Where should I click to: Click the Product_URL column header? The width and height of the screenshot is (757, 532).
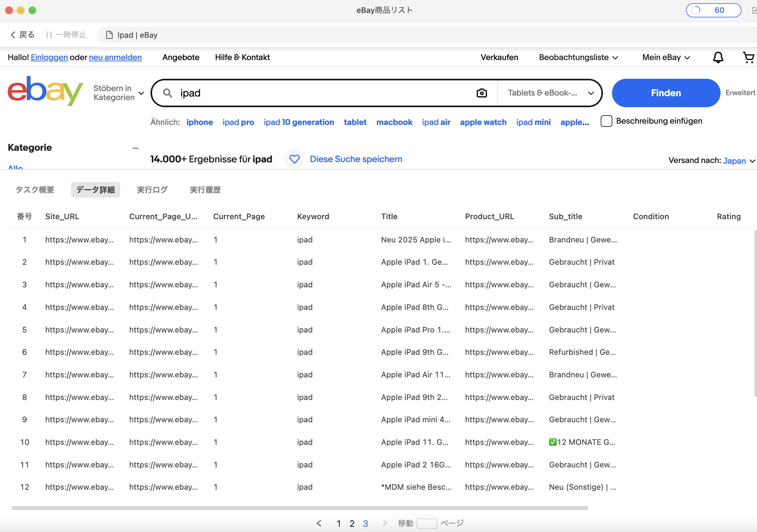(x=489, y=217)
